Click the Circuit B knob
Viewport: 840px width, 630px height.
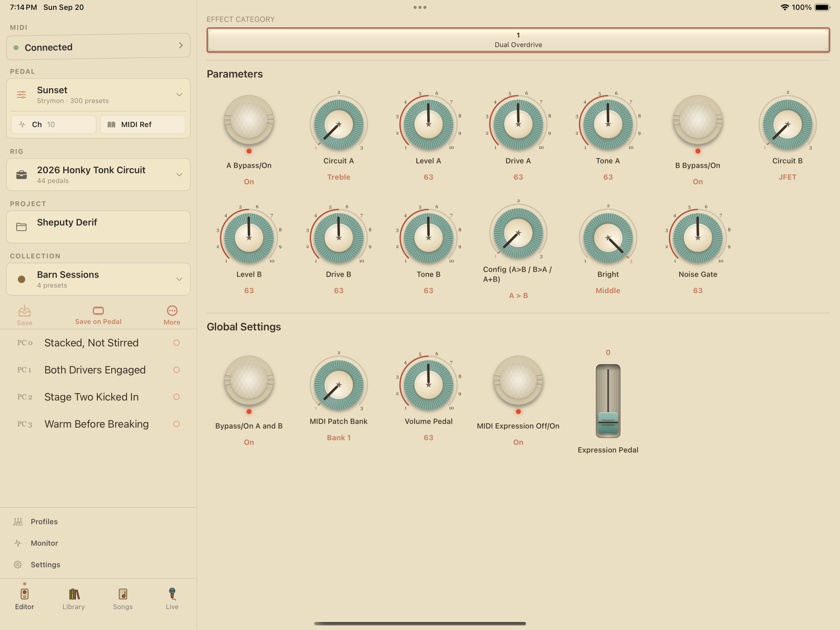(787, 124)
